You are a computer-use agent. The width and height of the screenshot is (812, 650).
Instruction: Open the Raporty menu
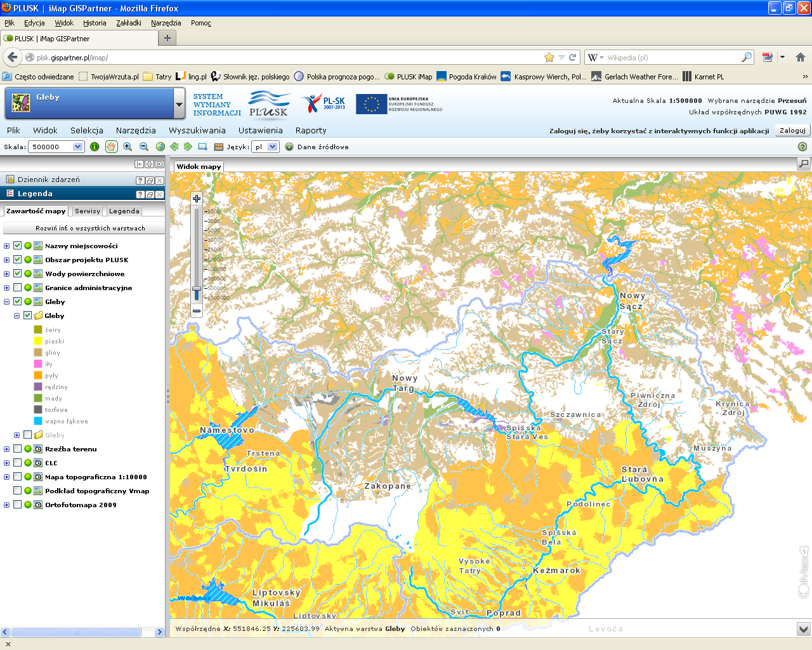[311, 130]
